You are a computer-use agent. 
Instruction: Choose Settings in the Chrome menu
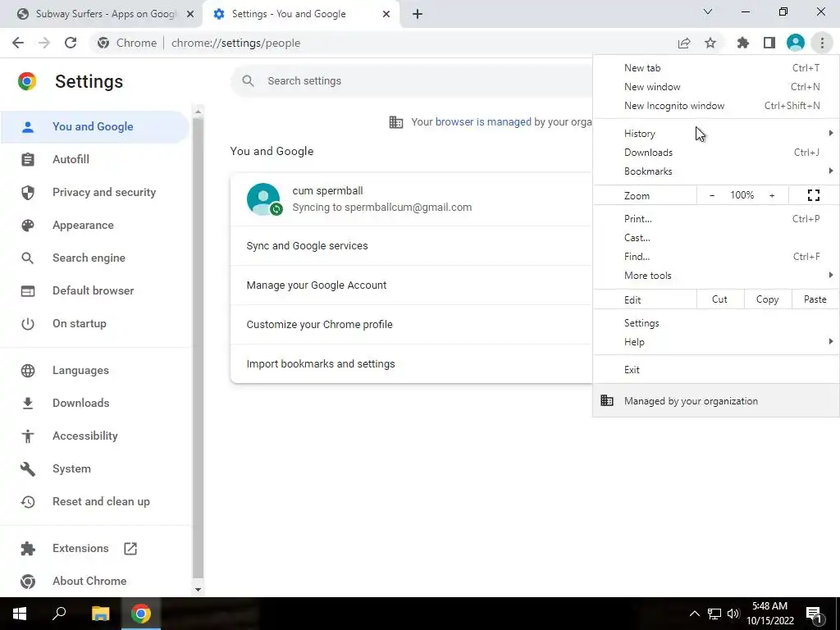click(x=715, y=323)
